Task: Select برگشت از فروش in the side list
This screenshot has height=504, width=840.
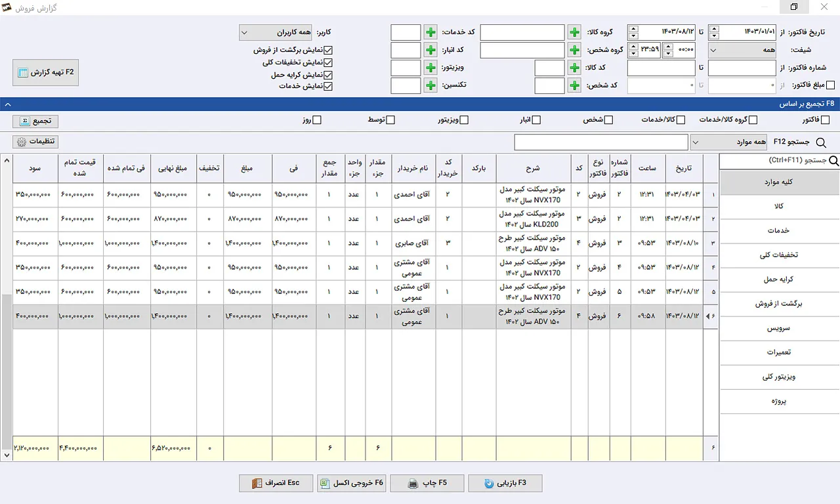Action: pyautogui.click(x=780, y=304)
